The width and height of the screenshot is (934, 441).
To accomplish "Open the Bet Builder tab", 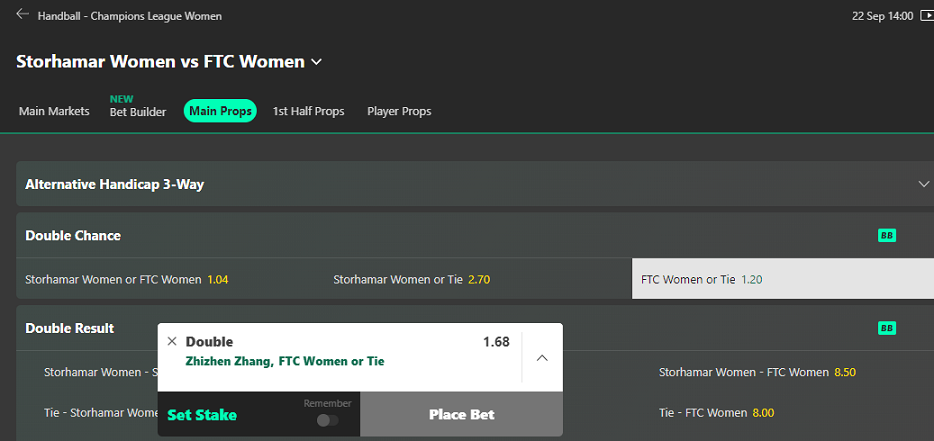I will [x=138, y=112].
